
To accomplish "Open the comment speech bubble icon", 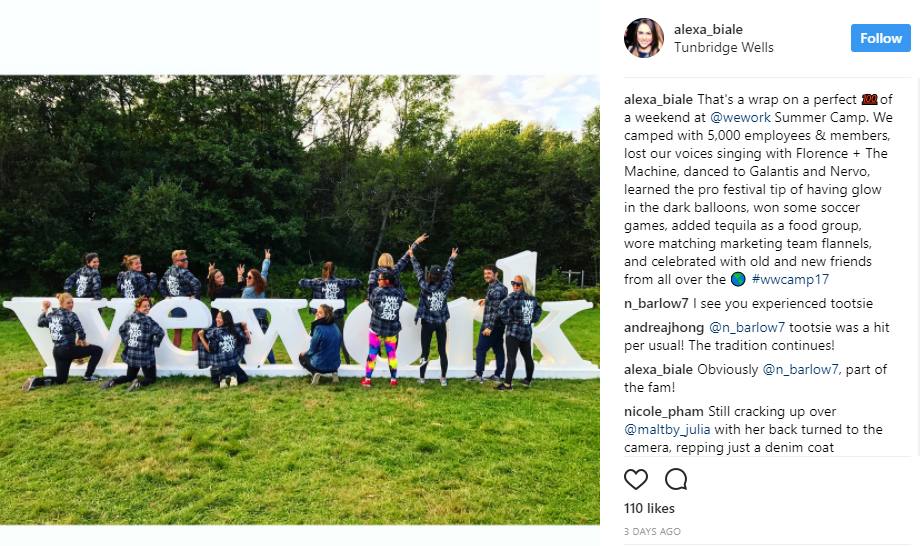I will [676, 480].
